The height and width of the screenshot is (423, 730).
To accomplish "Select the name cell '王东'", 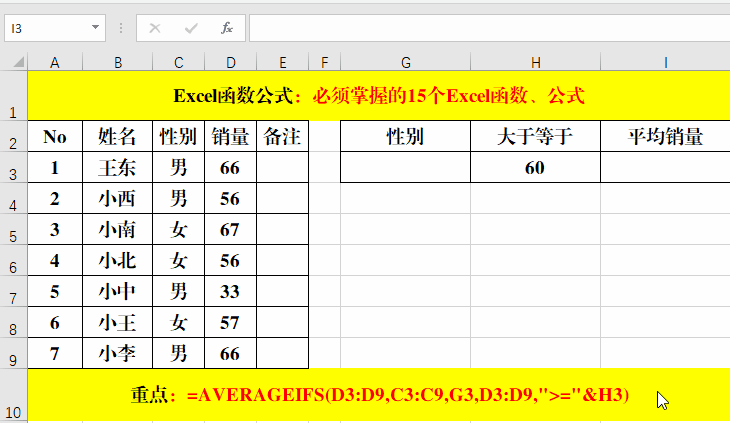I will click(117, 167).
